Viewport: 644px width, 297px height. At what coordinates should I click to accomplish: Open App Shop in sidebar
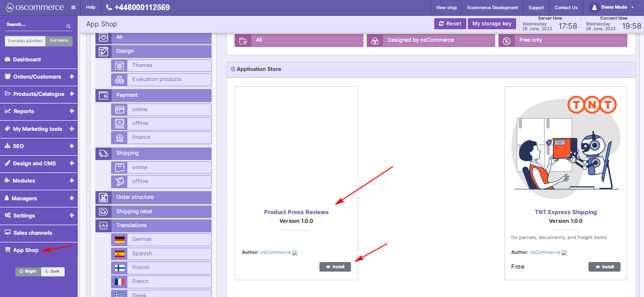[39, 250]
